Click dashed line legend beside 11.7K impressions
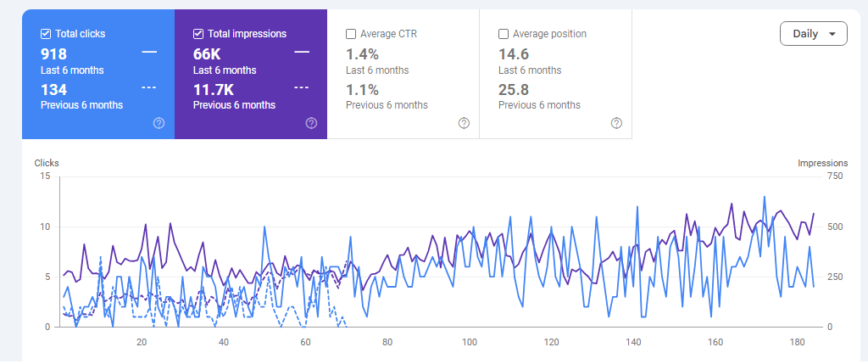Screen dimensions: 868x364 pyautogui.click(x=302, y=87)
